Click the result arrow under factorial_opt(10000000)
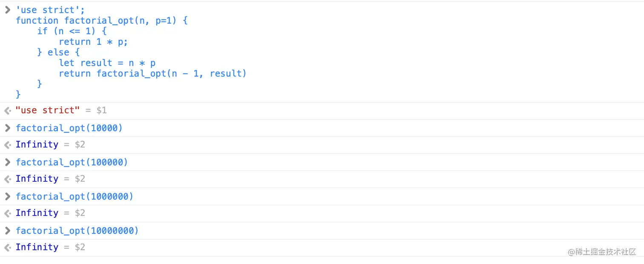 7,247
